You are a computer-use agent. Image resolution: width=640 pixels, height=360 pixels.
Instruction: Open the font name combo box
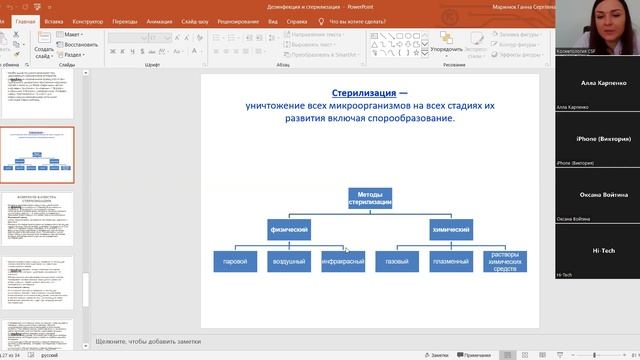click(x=128, y=38)
